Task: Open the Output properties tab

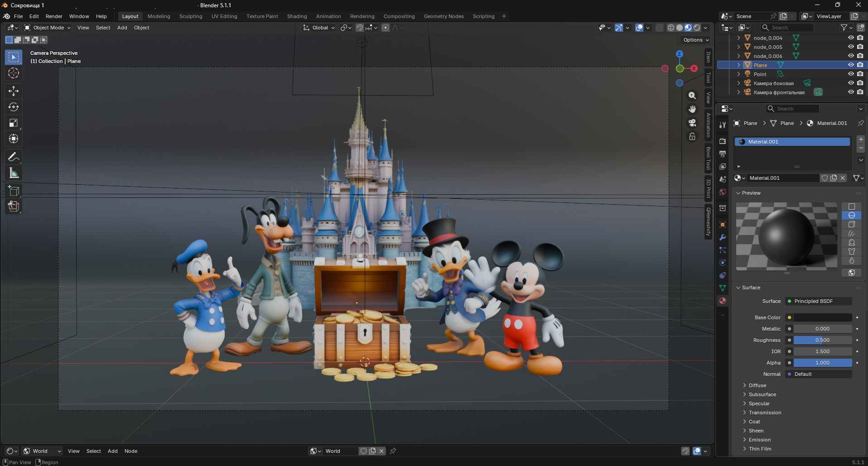Action: (x=723, y=154)
